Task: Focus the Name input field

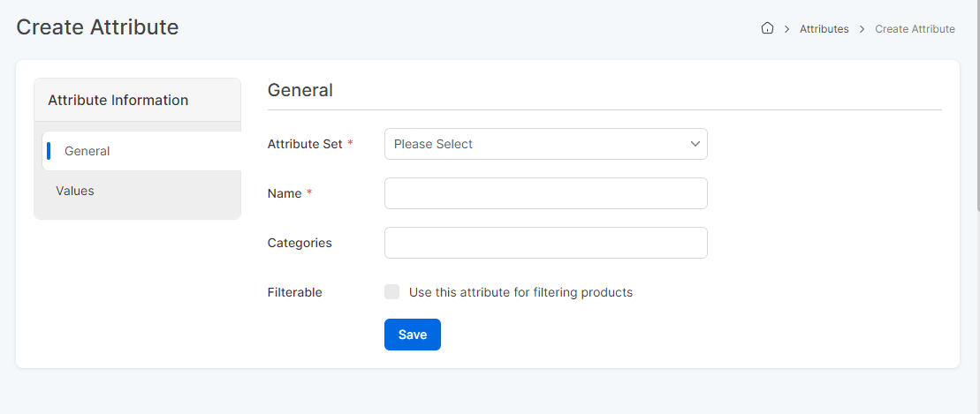Action: click(545, 193)
